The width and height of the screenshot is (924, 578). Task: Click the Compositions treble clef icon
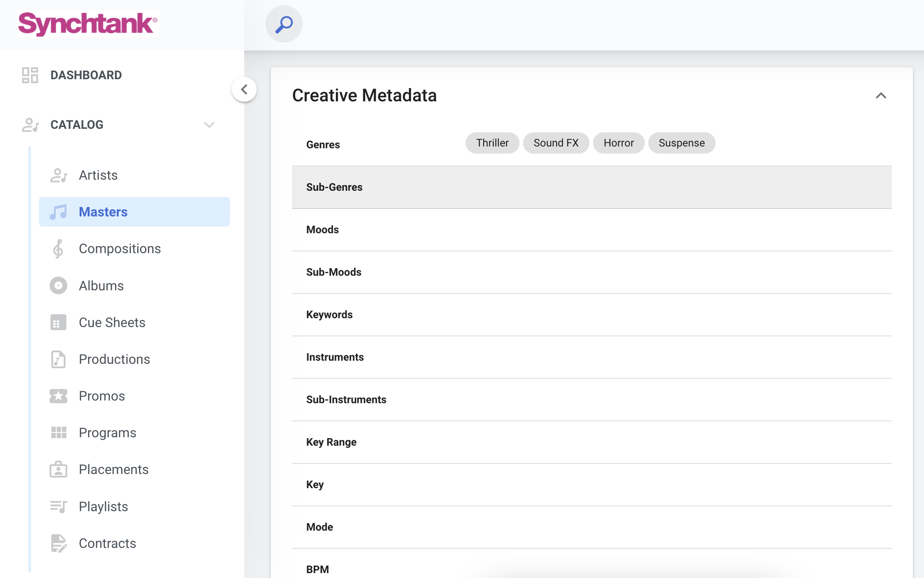58,249
